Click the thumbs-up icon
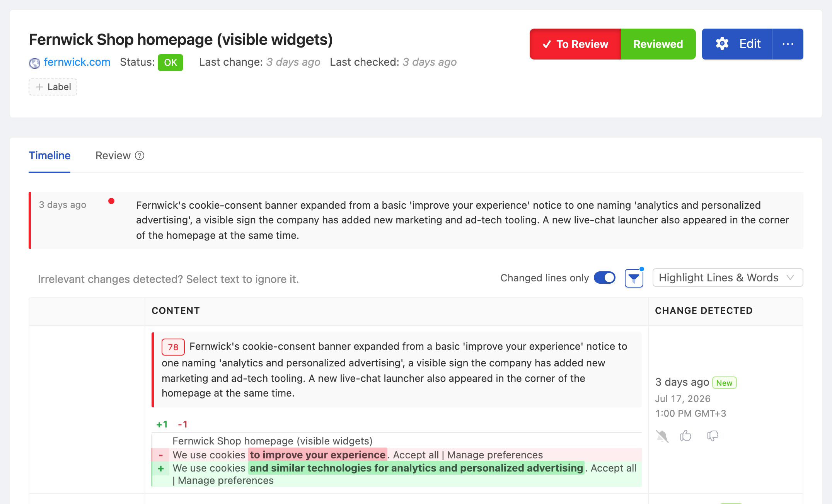 click(686, 436)
